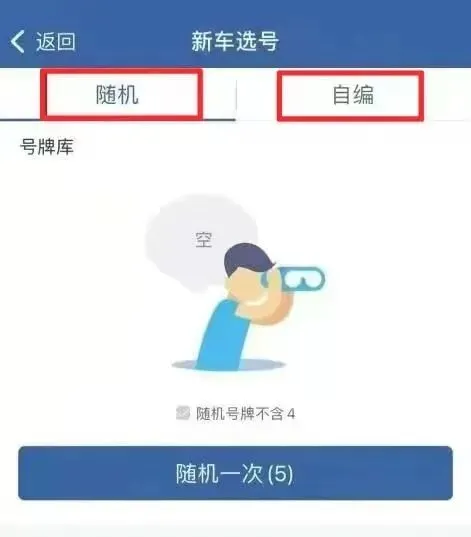Switch to the 自编 tab

click(353, 95)
